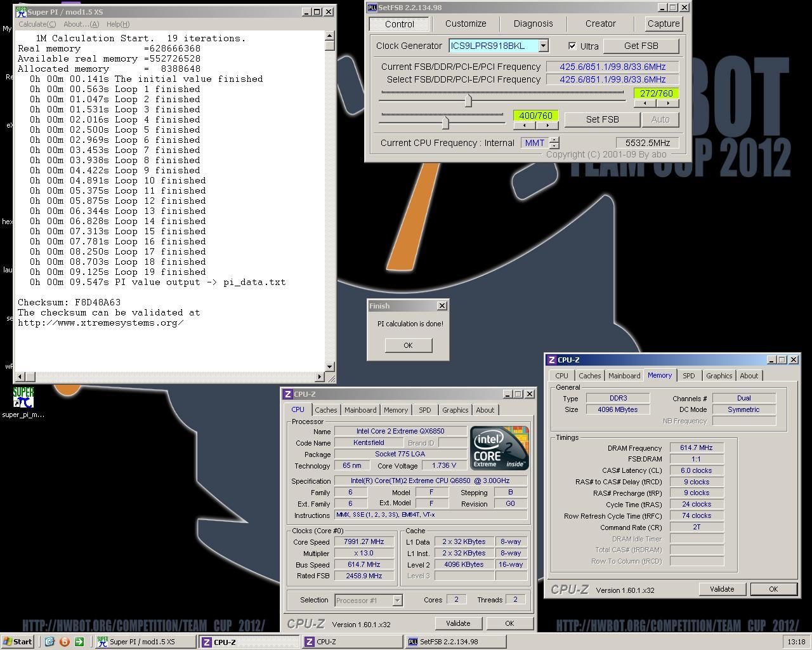Viewport: 812px width, 650px height.
Task: Click the 5532.5MHz CPU frequency field
Action: pyautogui.click(x=647, y=143)
